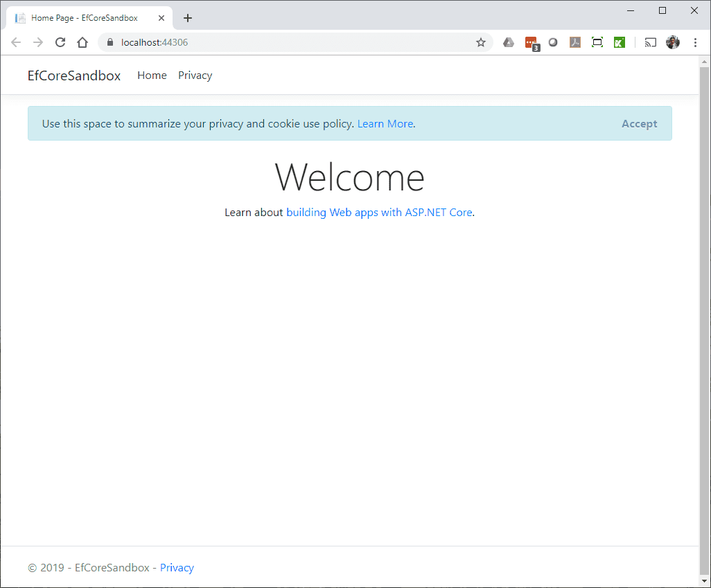Accept the cookie use policy

pyautogui.click(x=639, y=124)
